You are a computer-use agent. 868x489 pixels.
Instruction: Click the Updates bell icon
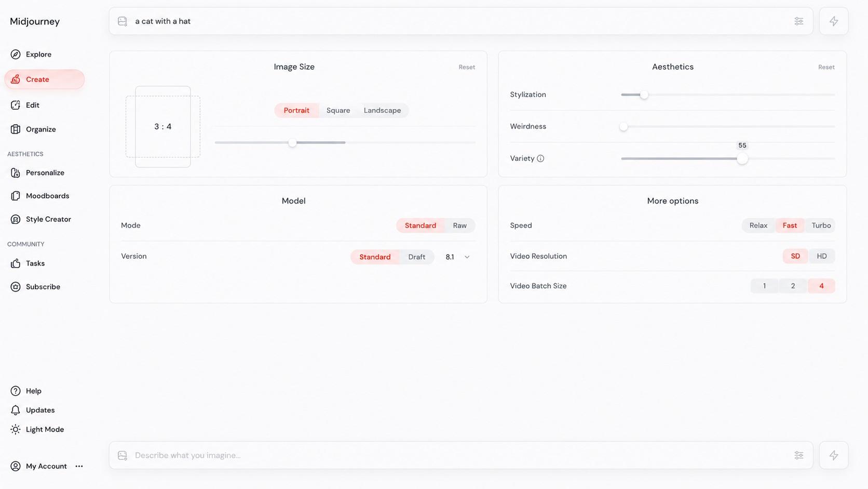coord(16,410)
